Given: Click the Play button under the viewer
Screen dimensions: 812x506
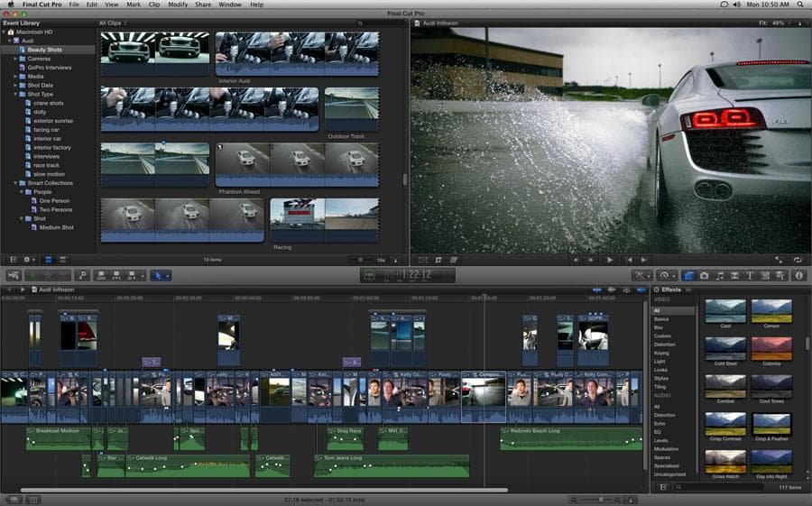Looking at the screenshot, I should (x=610, y=260).
